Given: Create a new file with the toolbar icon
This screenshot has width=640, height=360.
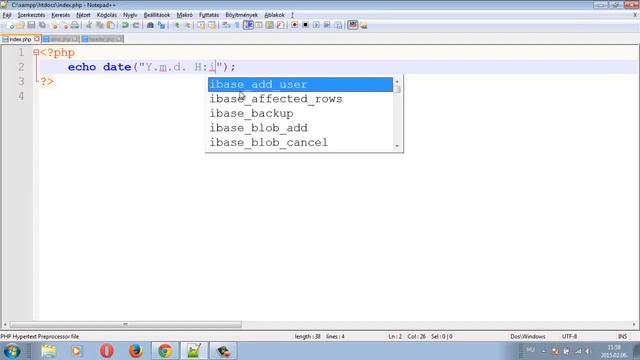Looking at the screenshot, I should click(11, 25).
